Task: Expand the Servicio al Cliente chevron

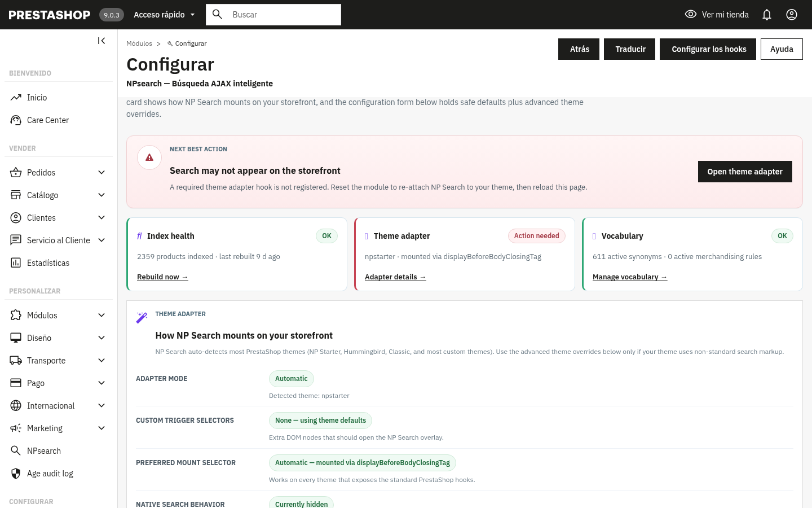Action: click(101, 240)
